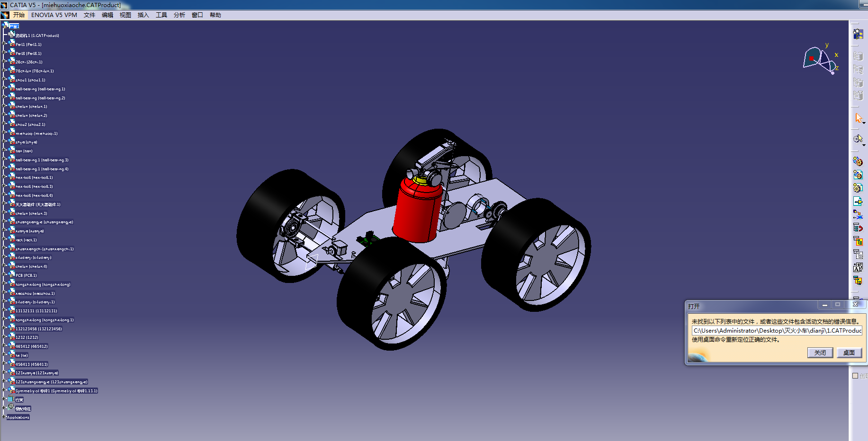868x441 pixels.
Task: Click the product icon beside Part1 in tree
Action: point(11,44)
